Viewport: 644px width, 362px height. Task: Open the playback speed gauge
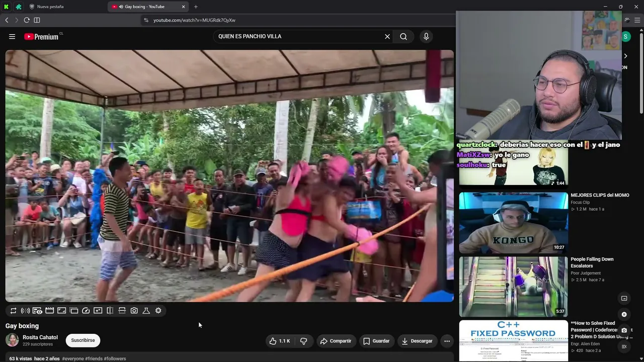86,311
